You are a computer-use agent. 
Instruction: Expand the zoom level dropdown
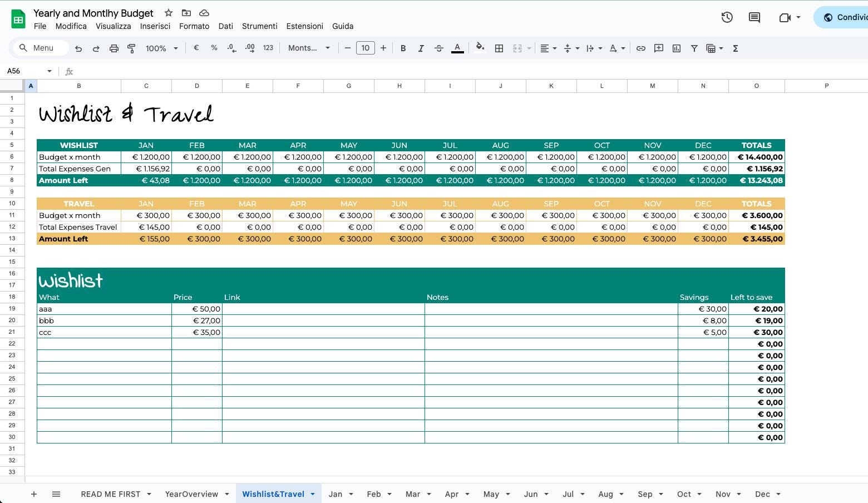[x=161, y=48]
